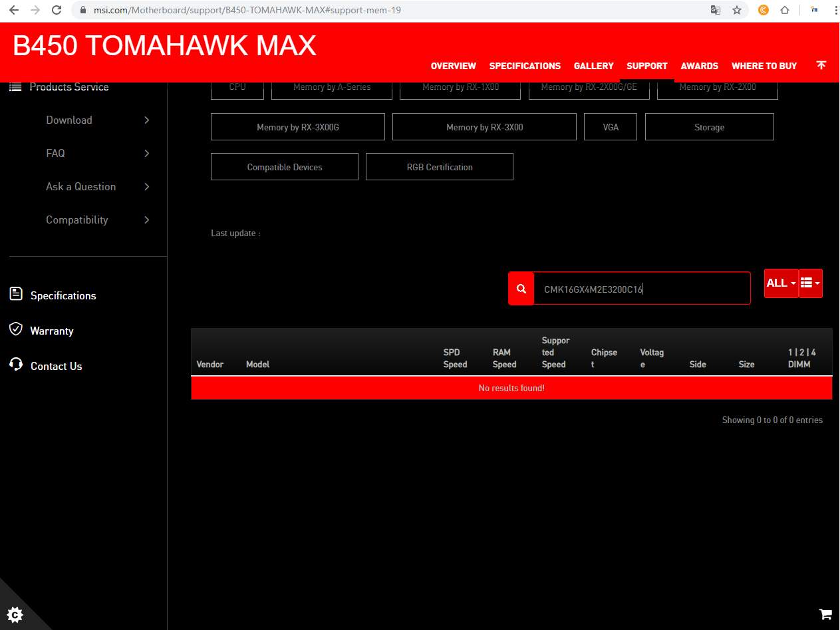The width and height of the screenshot is (840, 630).
Task: Open the translate page icon
Action: (716, 10)
